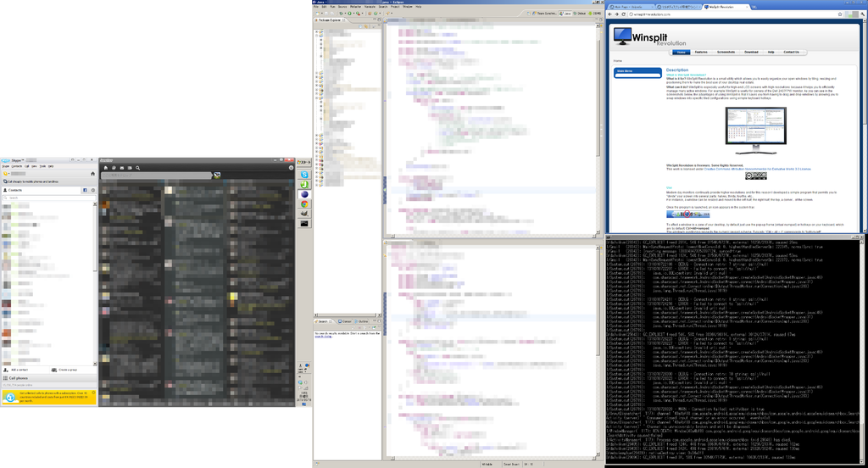The image size is (868, 468).
Task: Click Eclipse External Tools run icon
Action: [358, 14]
